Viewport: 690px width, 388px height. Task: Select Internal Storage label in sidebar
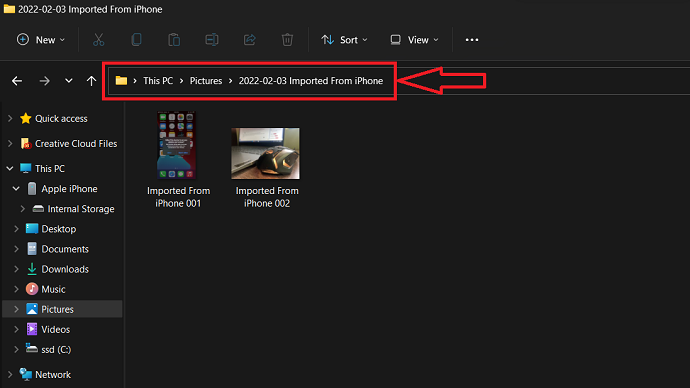point(81,209)
